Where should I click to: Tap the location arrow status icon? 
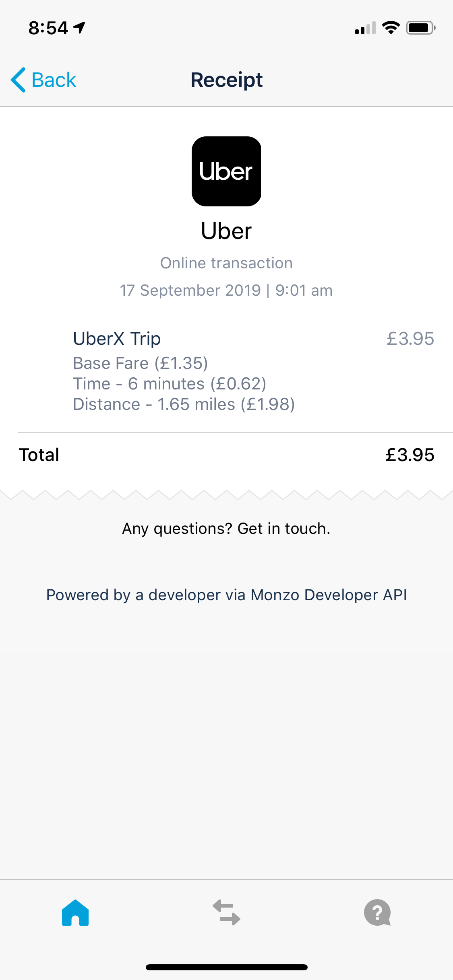click(80, 27)
